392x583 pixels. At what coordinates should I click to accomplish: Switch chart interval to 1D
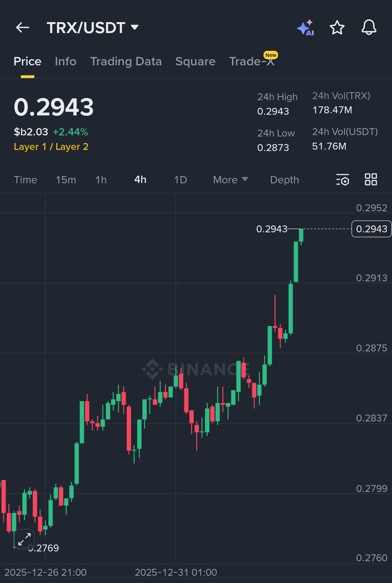180,180
